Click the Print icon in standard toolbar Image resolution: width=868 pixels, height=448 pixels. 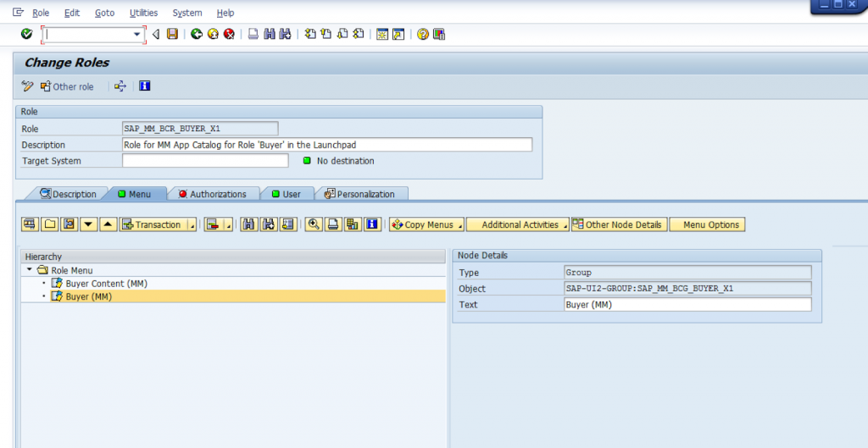click(253, 34)
